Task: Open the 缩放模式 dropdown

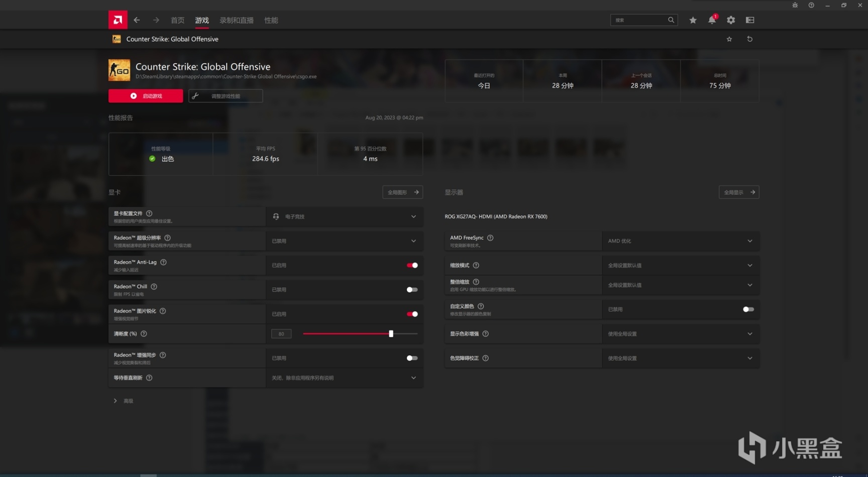Action: pyautogui.click(x=681, y=265)
